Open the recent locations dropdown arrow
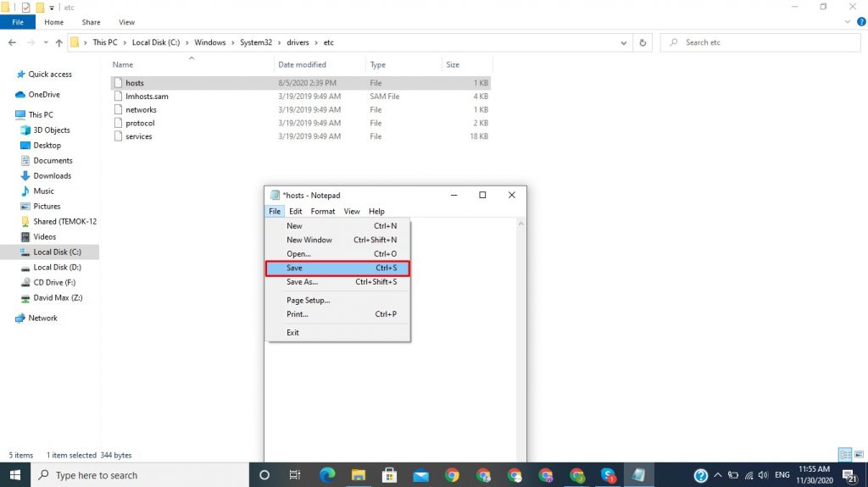 coord(44,42)
